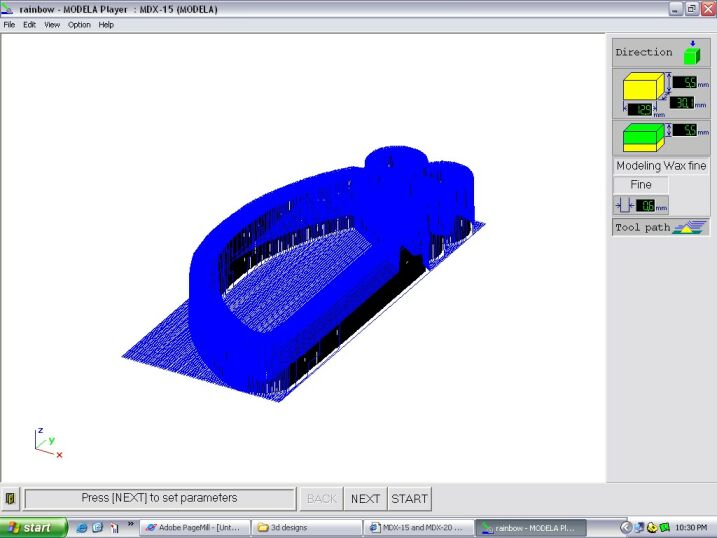
Task: Select the Modeling Wax fine material setting
Action: pos(661,165)
